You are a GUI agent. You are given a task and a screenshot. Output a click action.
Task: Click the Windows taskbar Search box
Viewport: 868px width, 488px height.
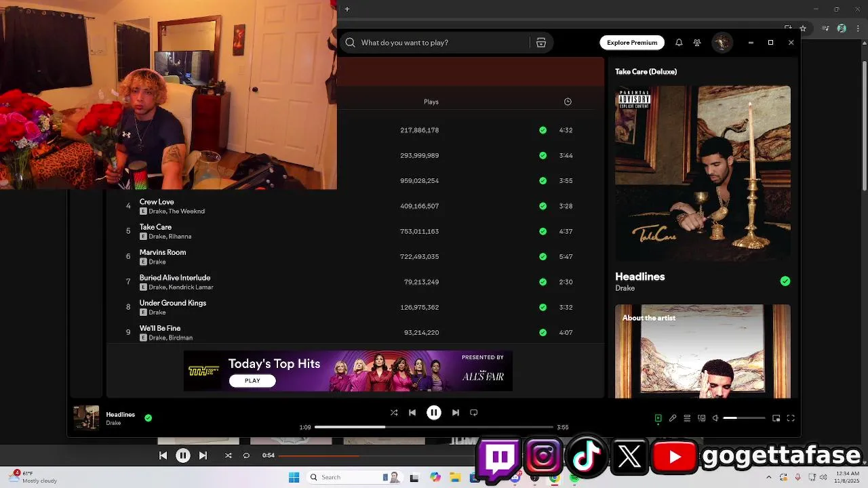pyautogui.click(x=354, y=477)
